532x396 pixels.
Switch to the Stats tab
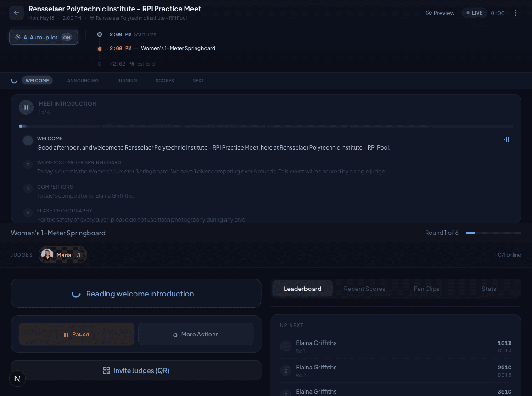tap(488, 289)
